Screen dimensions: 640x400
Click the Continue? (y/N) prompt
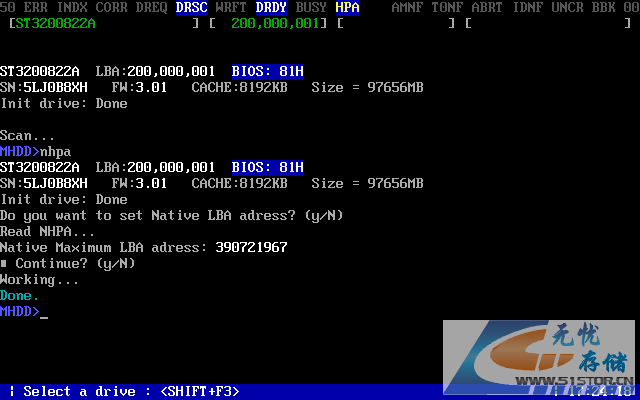75,263
